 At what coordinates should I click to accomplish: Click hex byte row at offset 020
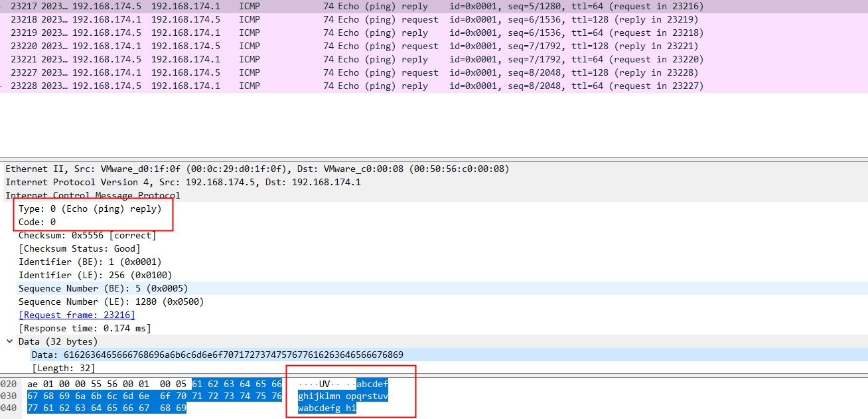(155, 384)
